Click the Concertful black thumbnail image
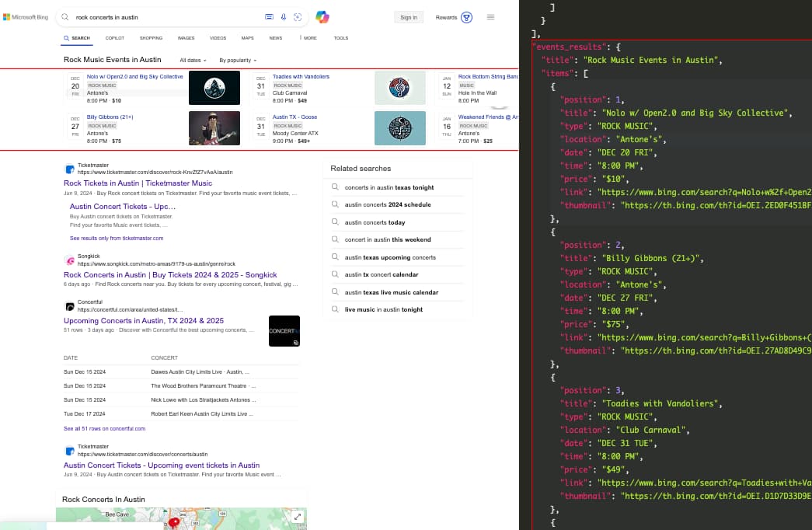This screenshot has width=812, height=530. pos(284,331)
